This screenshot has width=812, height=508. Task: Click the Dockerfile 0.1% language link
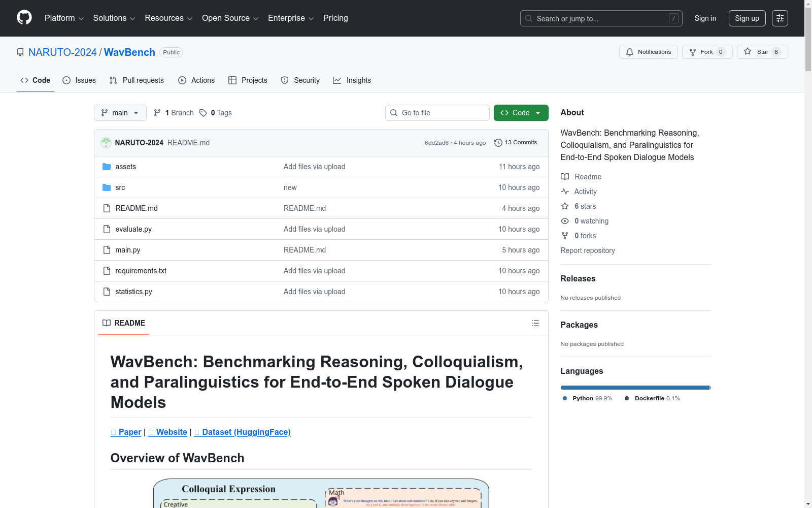point(653,398)
